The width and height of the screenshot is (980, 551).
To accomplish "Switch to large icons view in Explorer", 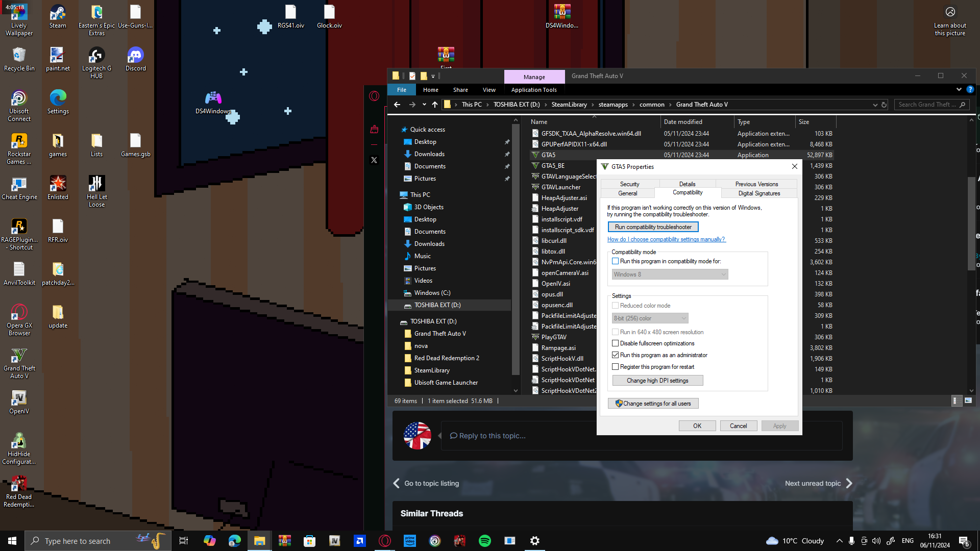I will click(968, 401).
